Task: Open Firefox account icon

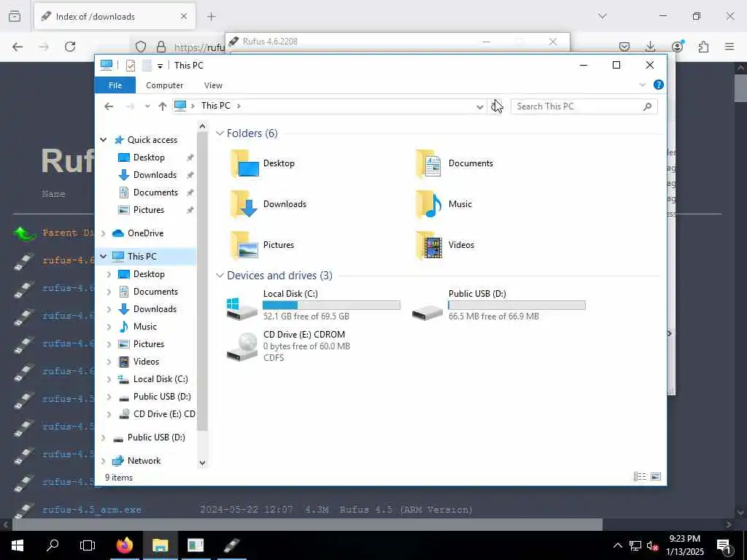Action: (x=678, y=46)
